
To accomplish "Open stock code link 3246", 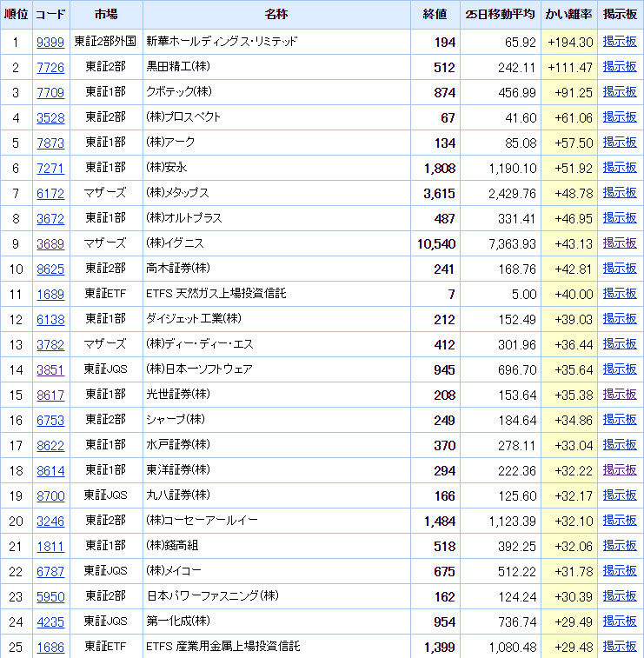I will click(50, 521).
